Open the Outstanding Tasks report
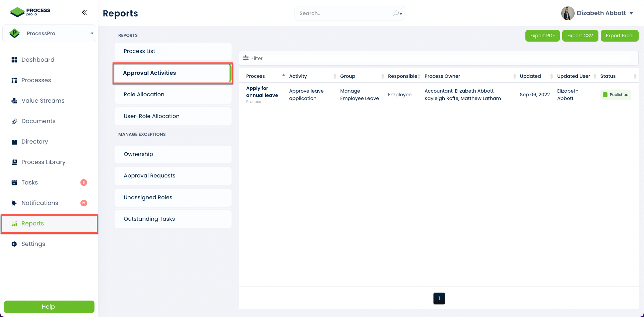This screenshot has height=317, width=644. click(173, 219)
